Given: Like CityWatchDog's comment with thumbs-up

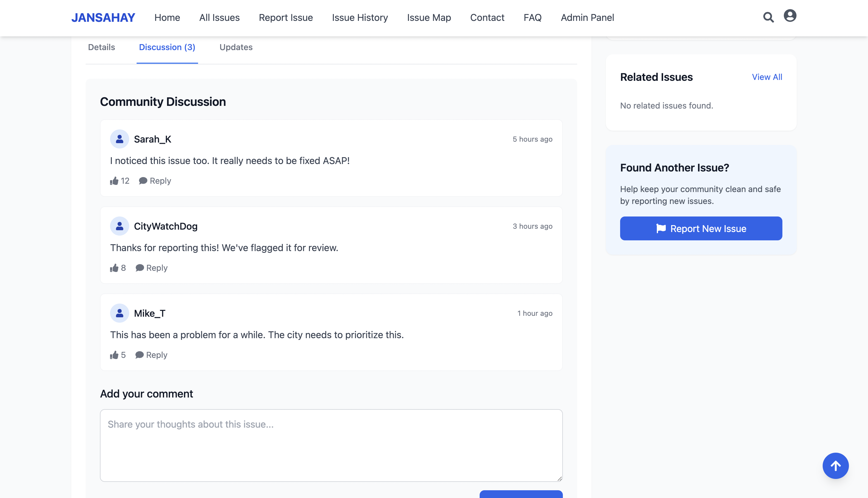Looking at the screenshot, I should click(114, 268).
